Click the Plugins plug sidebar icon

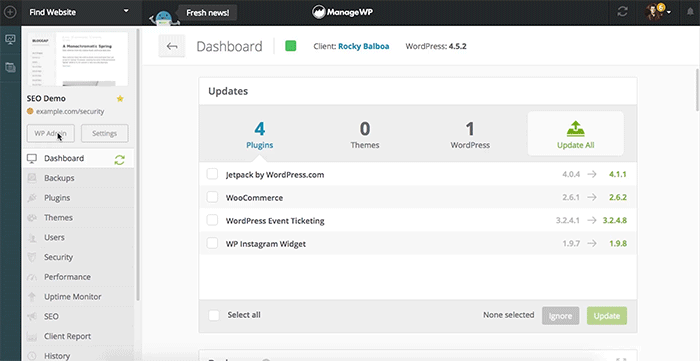pos(32,198)
